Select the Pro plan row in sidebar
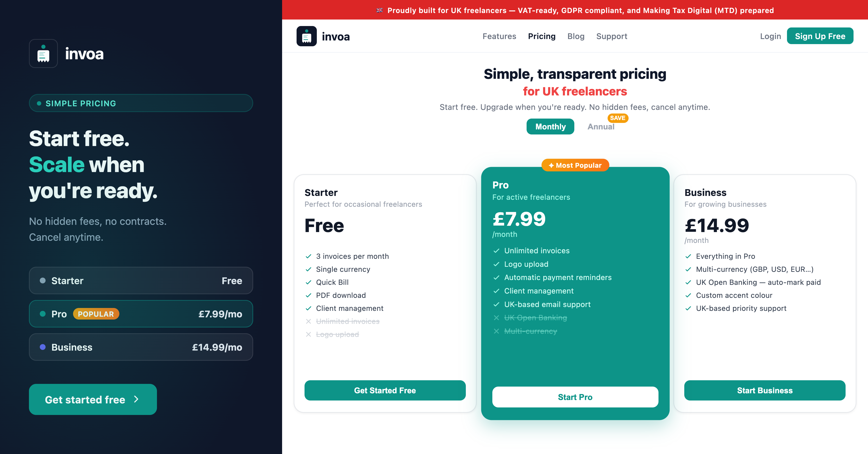 click(141, 314)
